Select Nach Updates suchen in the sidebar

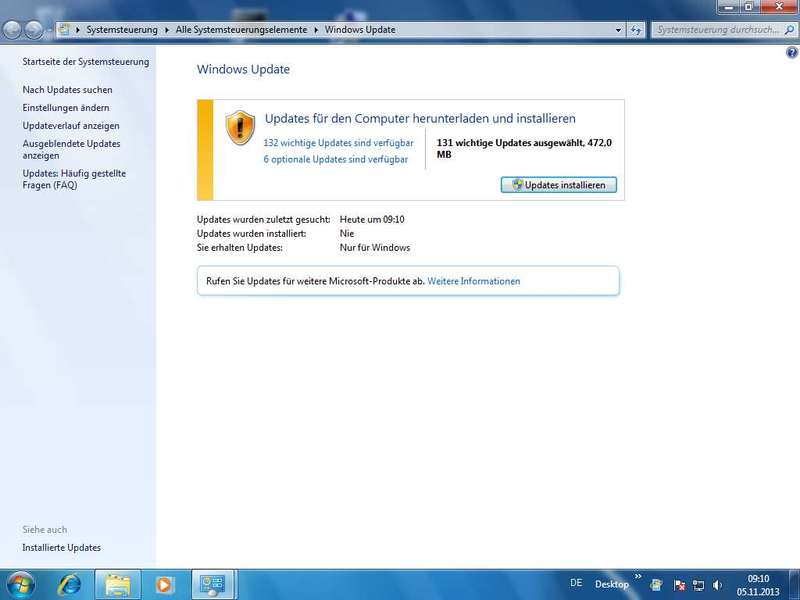pos(67,90)
